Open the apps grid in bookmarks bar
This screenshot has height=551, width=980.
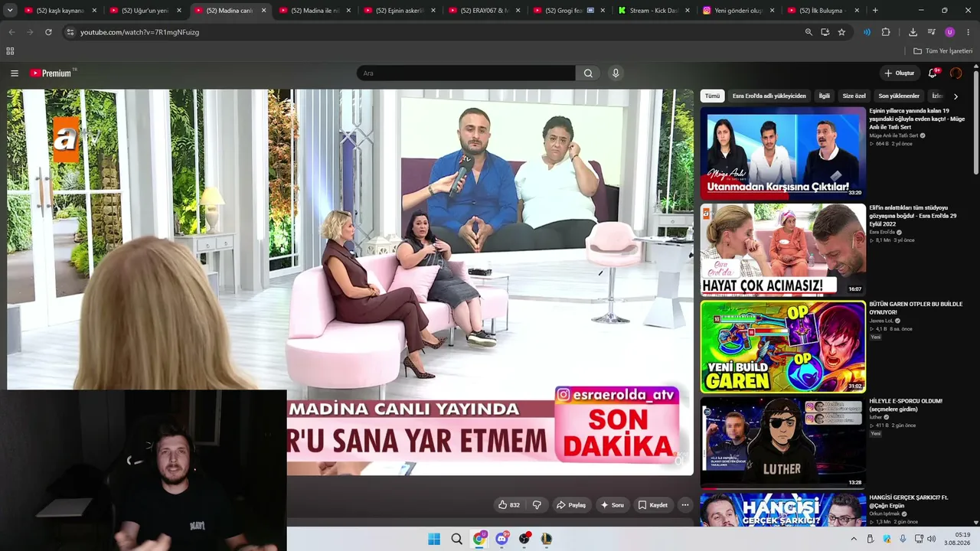[x=10, y=51]
